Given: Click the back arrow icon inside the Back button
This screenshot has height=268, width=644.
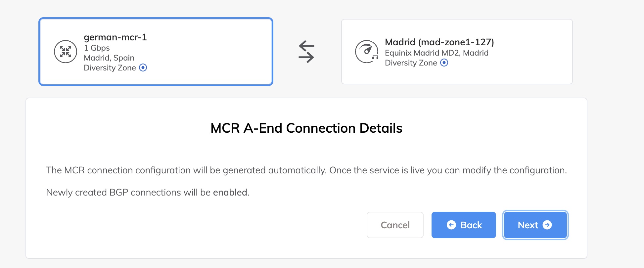Looking at the screenshot, I should tap(452, 225).
